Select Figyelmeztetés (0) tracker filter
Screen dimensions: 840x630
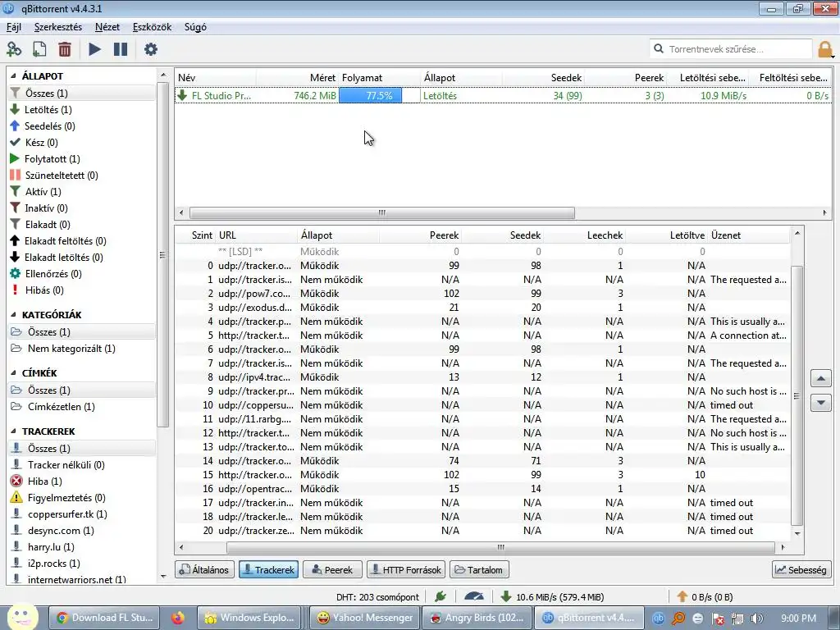[x=82, y=498]
